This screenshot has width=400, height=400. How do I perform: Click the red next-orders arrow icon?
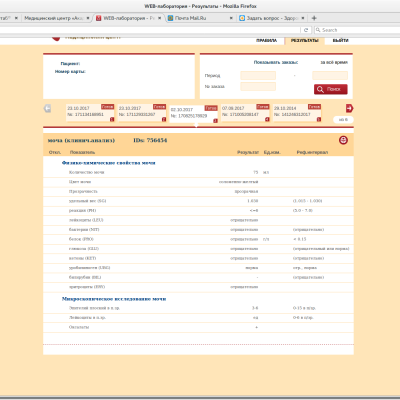point(349,108)
